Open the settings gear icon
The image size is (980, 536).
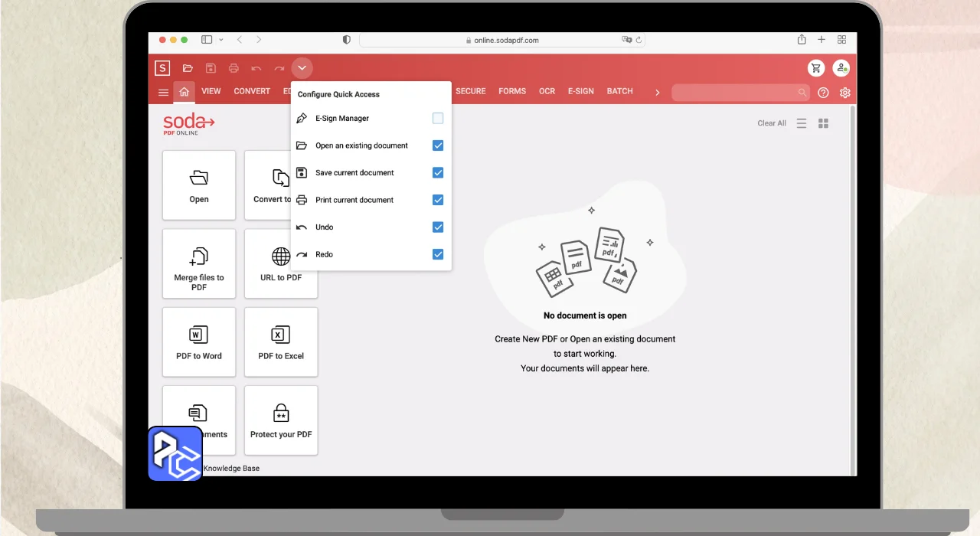click(845, 93)
